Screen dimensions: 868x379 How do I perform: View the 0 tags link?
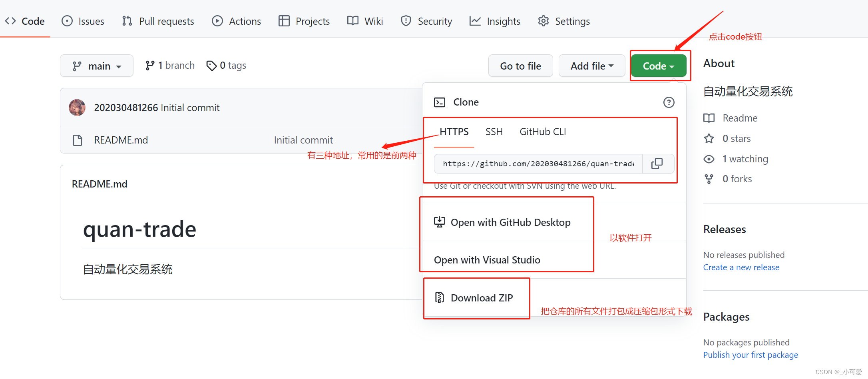click(x=226, y=66)
